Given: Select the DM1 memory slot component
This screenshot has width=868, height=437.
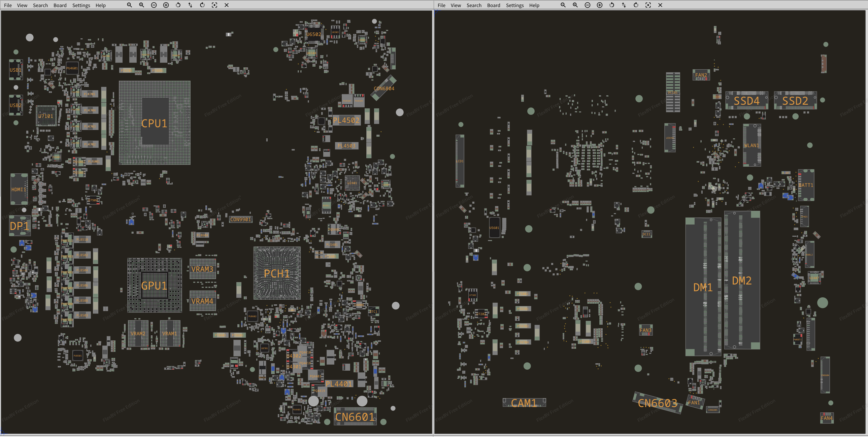Looking at the screenshot, I should coord(703,288).
